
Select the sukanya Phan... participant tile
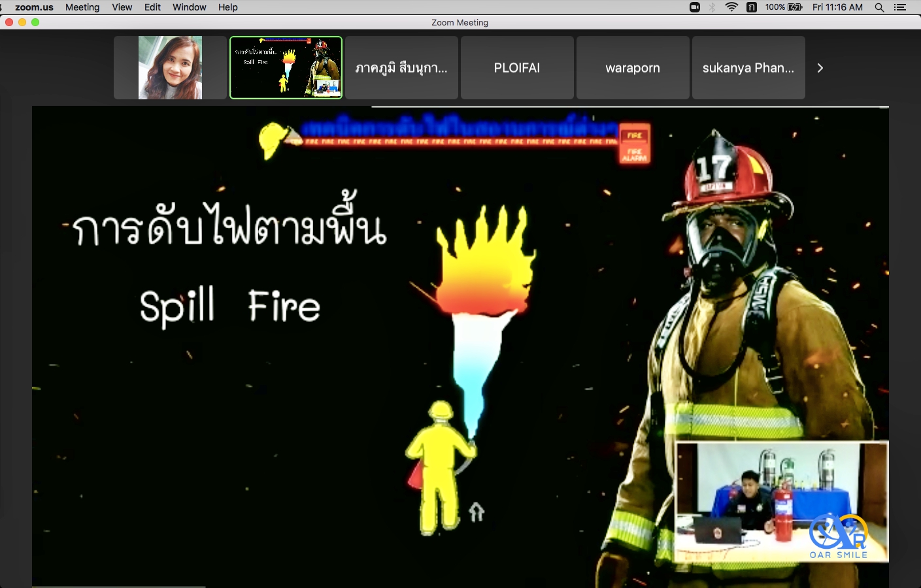pyautogui.click(x=748, y=68)
